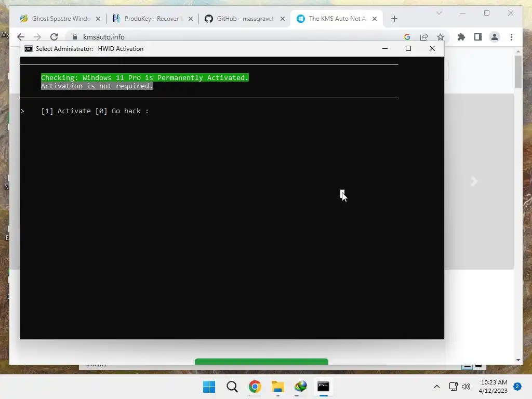Switch File Explorer to large icons view

pos(478,366)
